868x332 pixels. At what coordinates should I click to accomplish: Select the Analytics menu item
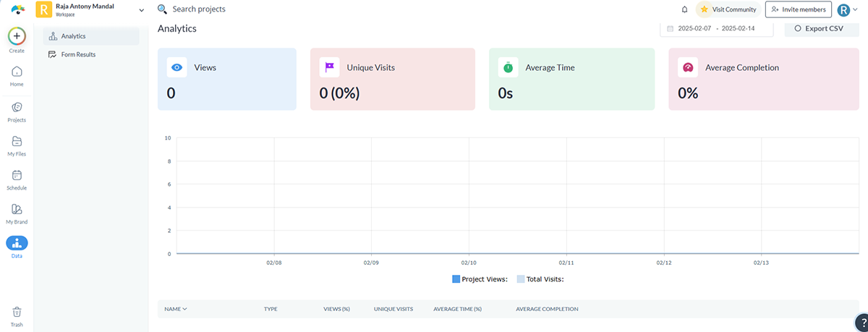(91, 36)
